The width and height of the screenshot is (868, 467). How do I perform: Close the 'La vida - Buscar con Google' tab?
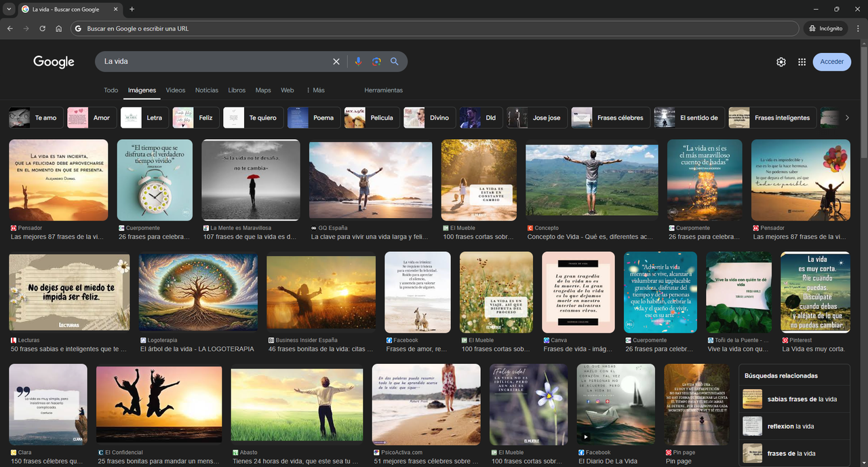[116, 10]
